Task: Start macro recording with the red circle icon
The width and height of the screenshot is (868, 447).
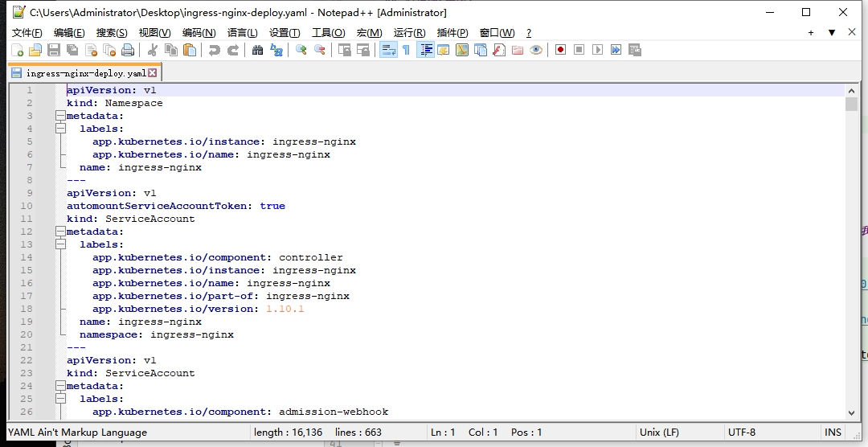Action: [560, 50]
